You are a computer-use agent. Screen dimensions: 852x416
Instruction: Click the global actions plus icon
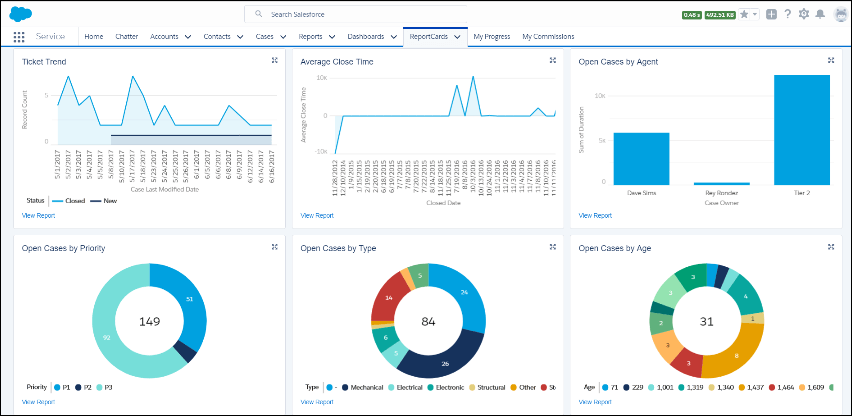point(771,15)
